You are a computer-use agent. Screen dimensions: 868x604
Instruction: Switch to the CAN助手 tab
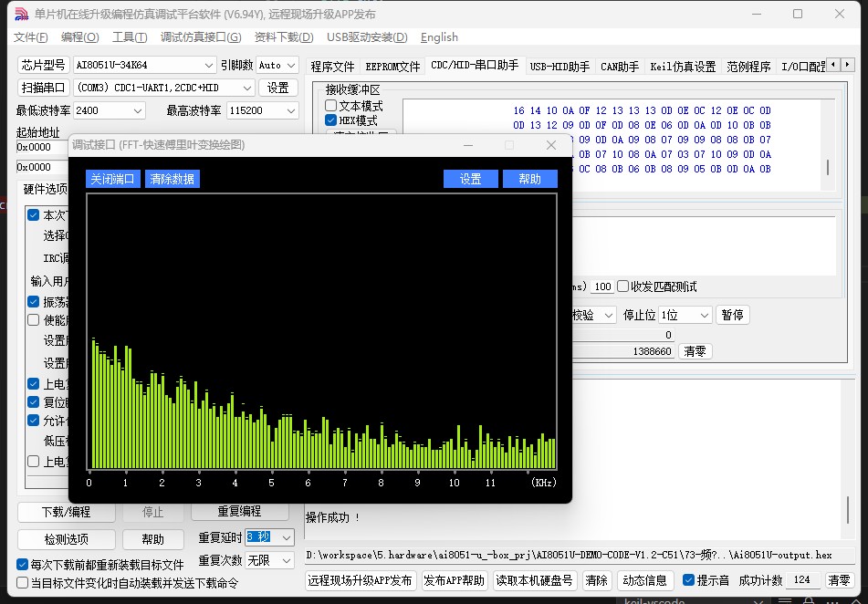pyautogui.click(x=620, y=67)
